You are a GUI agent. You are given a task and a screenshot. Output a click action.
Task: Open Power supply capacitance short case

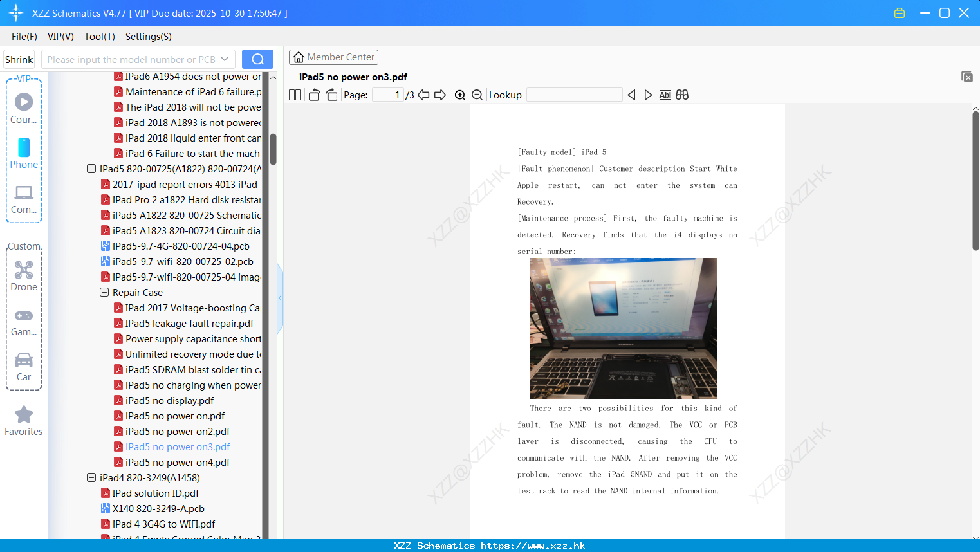click(193, 339)
